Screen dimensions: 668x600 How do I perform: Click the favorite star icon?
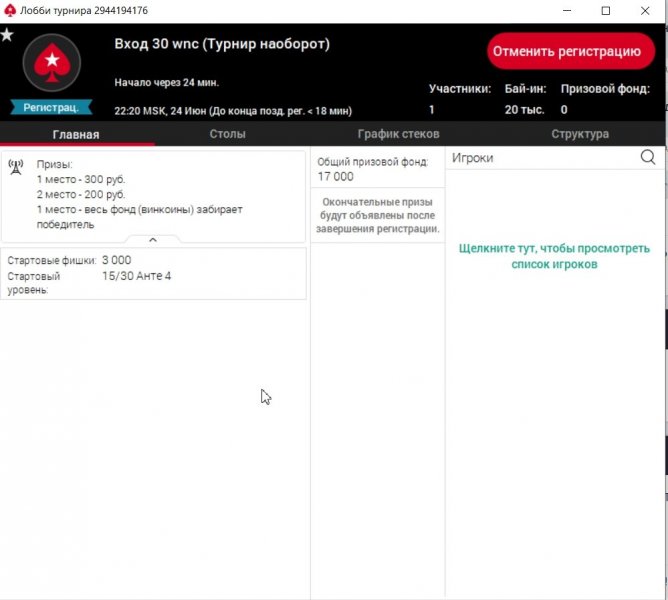coord(7,35)
